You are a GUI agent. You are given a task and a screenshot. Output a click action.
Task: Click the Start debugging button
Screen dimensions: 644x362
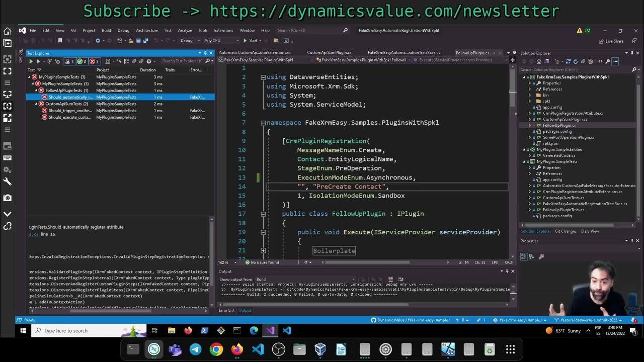[251, 41]
